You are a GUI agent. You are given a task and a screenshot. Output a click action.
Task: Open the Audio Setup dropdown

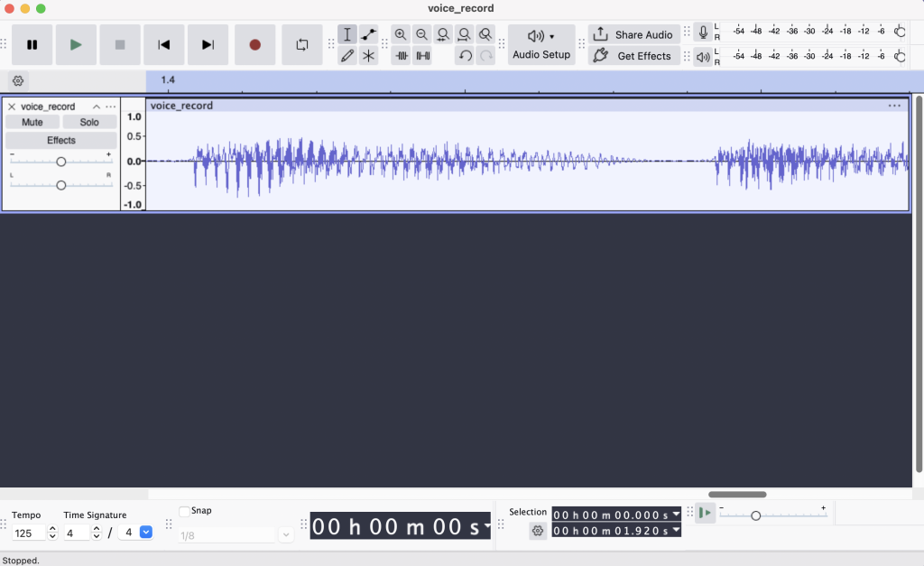(541, 44)
